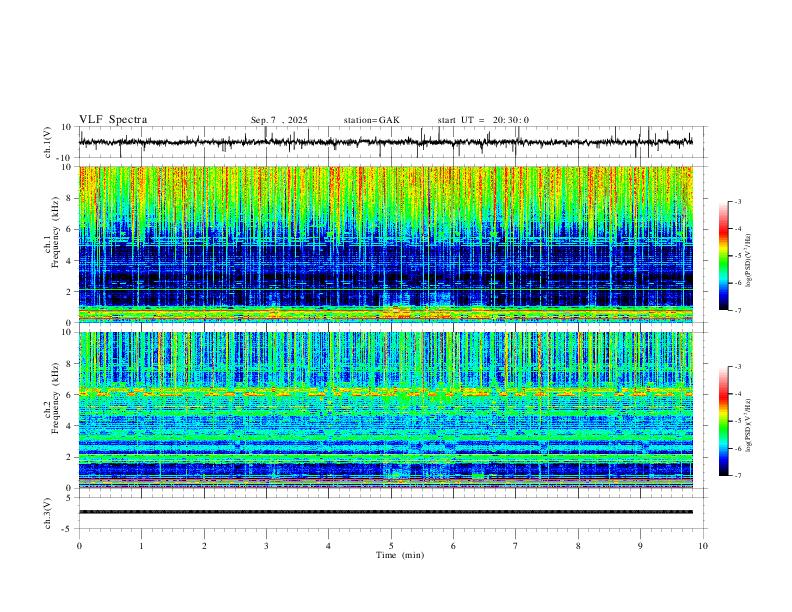
Task: Click the ch.1 spectrogram panel
Action: tap(386, 244)
